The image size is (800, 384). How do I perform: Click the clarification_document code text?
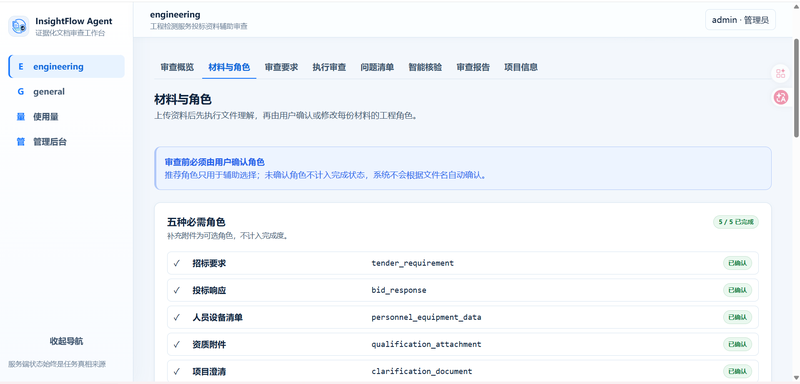[421, 371]
